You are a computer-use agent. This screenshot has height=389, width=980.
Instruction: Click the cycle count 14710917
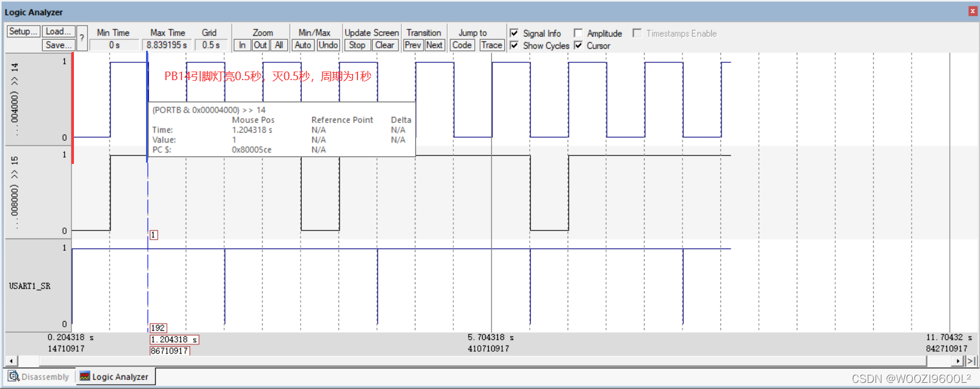pyautogui.click(x=66, y=349)
